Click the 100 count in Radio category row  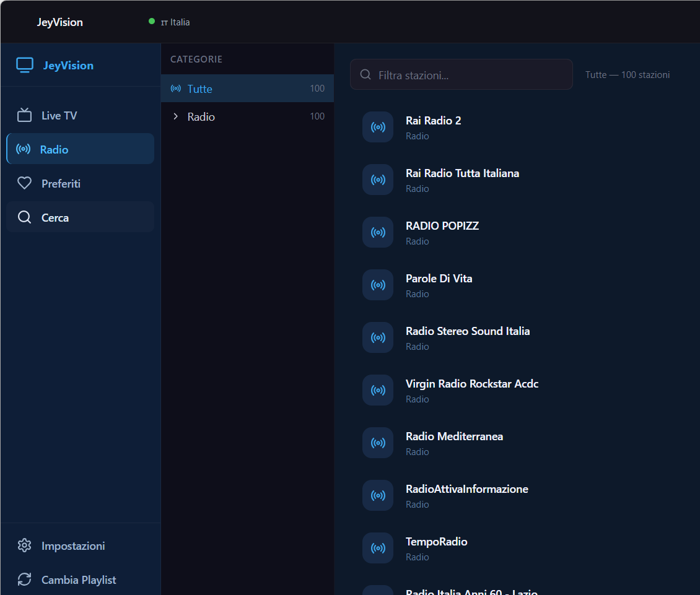point(317,116)
